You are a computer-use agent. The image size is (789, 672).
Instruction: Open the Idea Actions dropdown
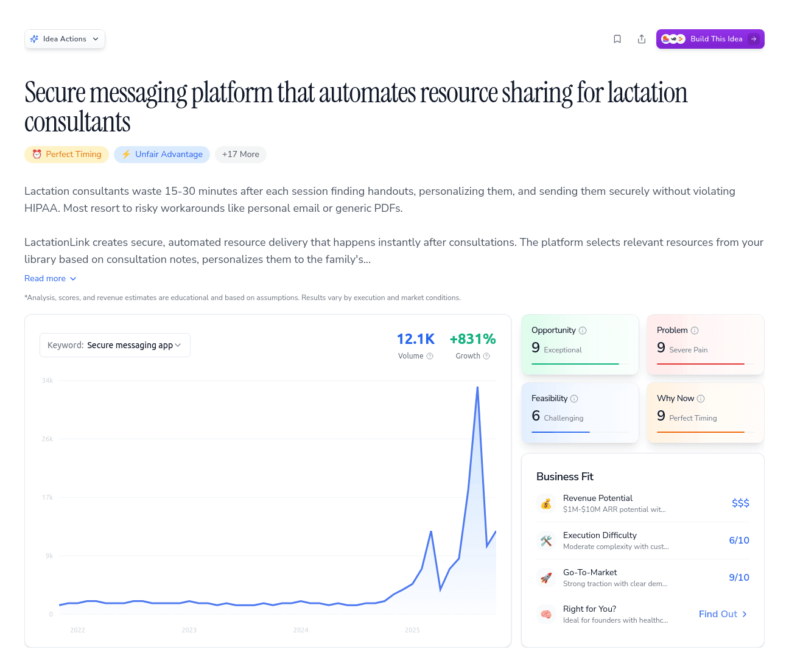65,38
